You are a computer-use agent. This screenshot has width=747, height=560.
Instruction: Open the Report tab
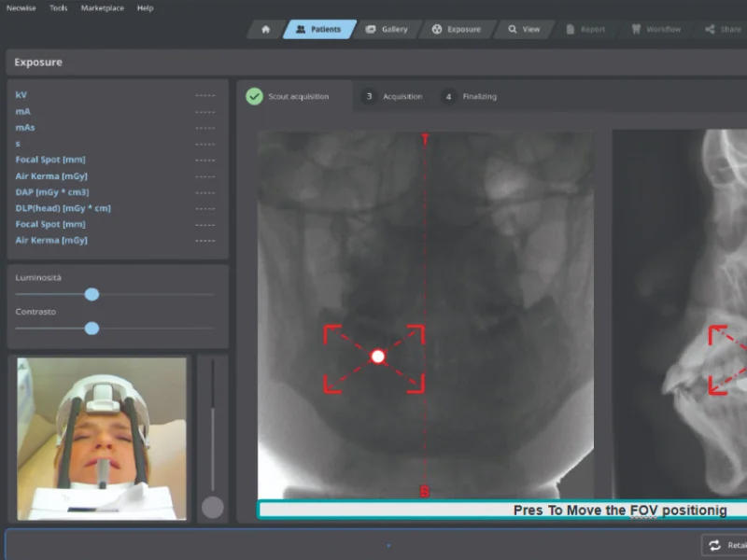[x=585, y=30]
